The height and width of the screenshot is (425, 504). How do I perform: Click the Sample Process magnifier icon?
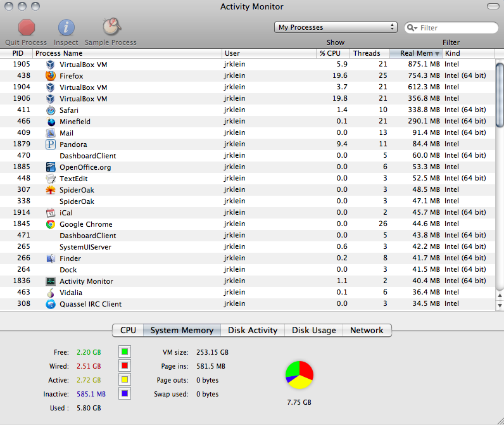click(111, 27)
